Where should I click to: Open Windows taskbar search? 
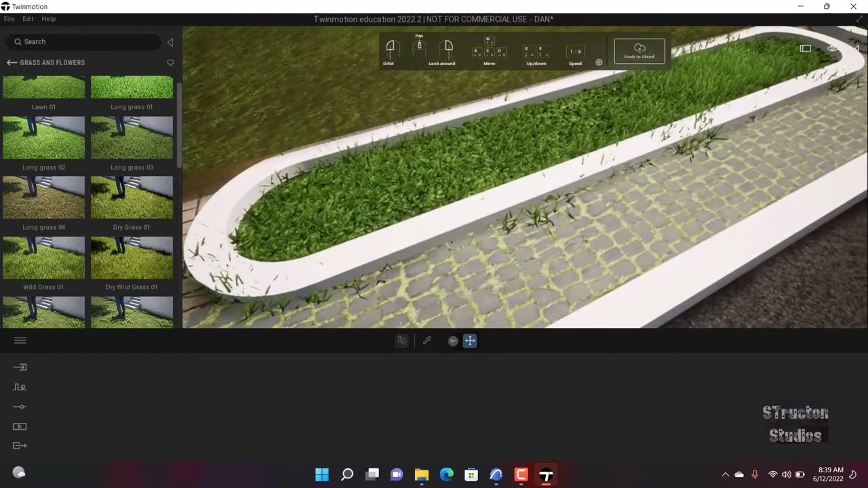tap(347, 474)
